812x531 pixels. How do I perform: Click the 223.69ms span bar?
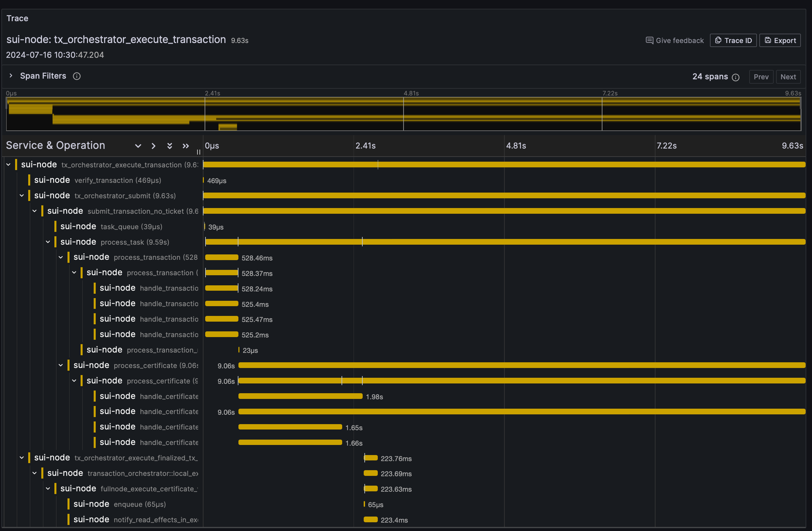pos(371,473)
